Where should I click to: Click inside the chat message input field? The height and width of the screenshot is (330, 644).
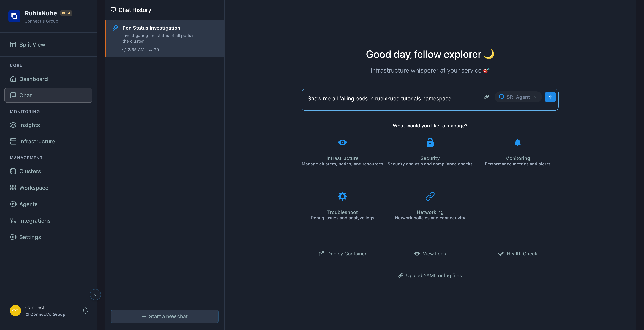tap(390, 99)
